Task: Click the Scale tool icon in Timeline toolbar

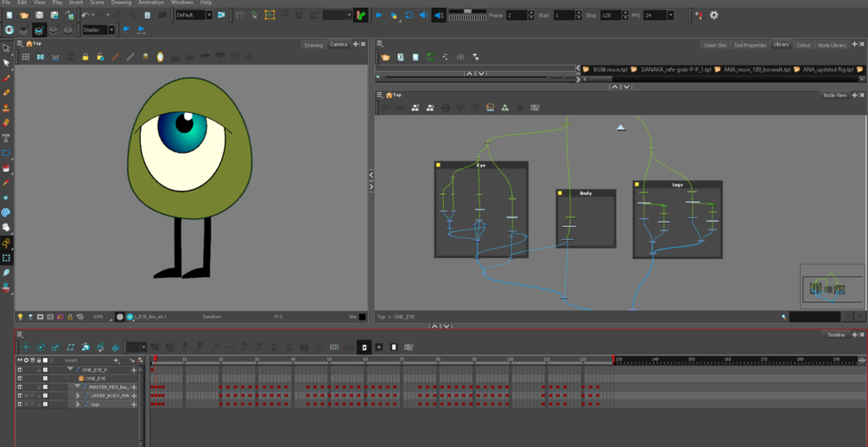Action: [x=56, y=347]
